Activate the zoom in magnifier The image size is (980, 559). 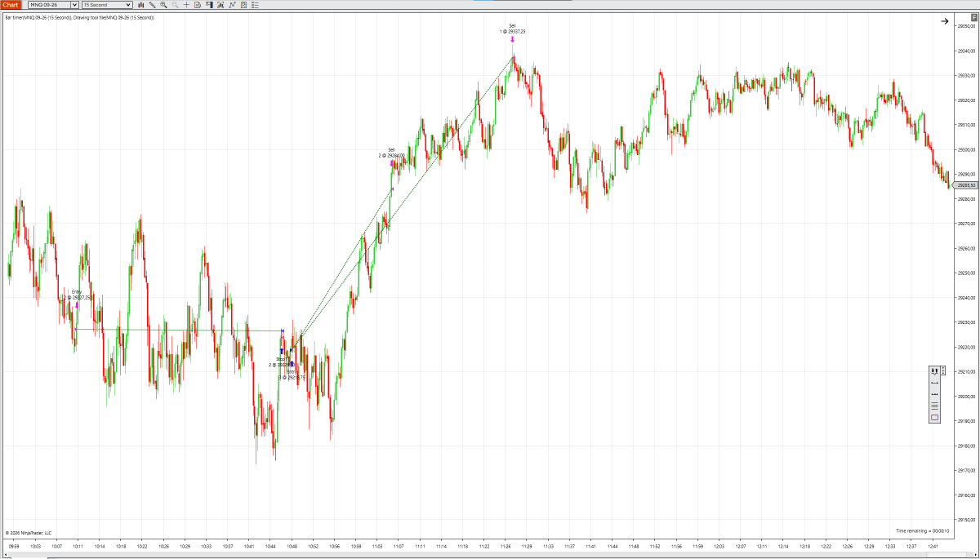(x=163, y=5)
